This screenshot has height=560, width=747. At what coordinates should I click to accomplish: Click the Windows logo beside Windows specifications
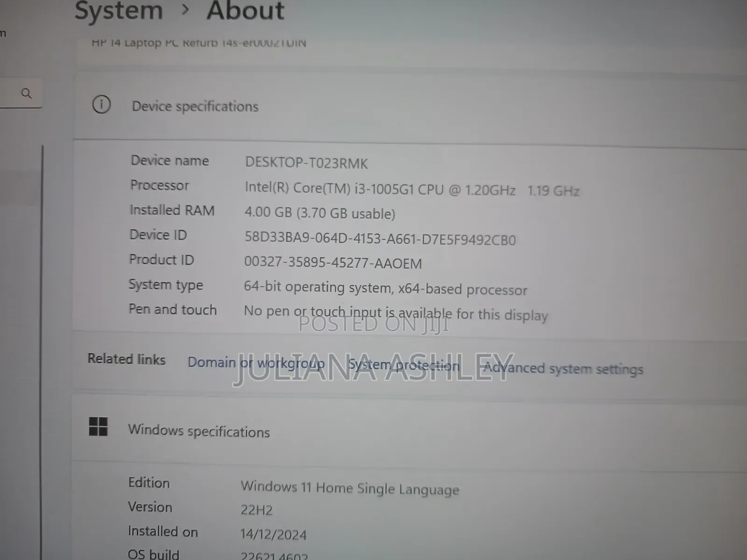[98, 427]
